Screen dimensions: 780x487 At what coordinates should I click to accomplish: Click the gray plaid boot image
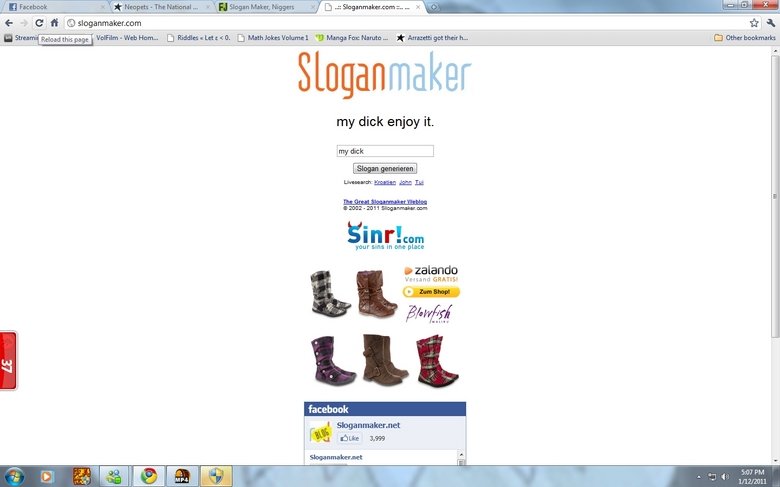329,293
